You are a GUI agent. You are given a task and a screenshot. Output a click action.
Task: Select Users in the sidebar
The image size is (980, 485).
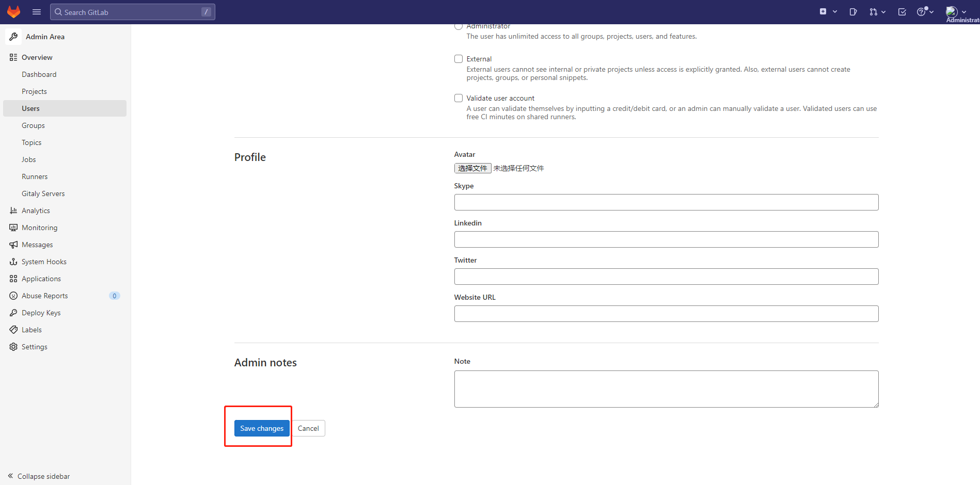[x=65, y=108]
